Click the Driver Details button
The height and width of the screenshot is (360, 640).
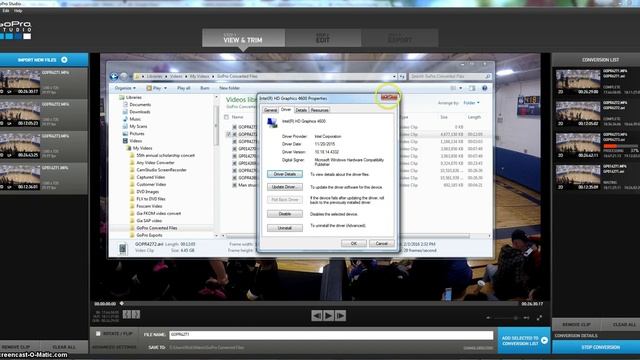(285, 174)
